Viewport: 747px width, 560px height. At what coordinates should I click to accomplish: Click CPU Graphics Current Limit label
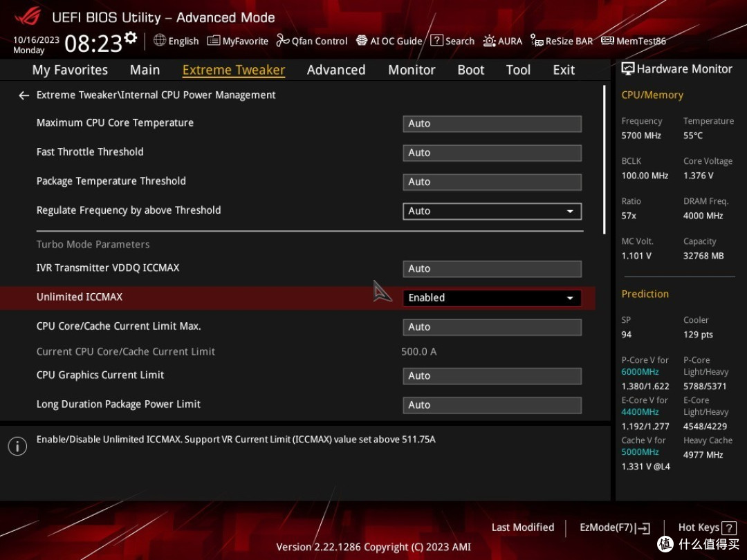tap(100, 375)
